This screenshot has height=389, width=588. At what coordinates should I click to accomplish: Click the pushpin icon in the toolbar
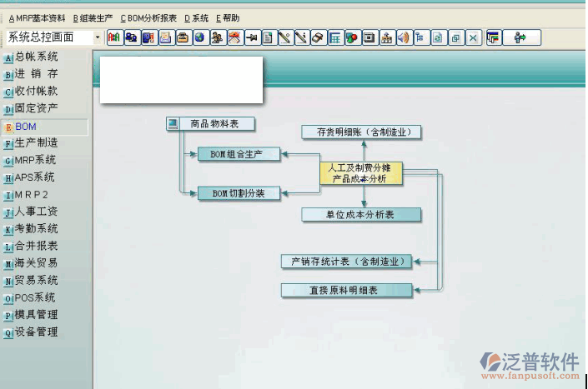click(x=250, y=37)
